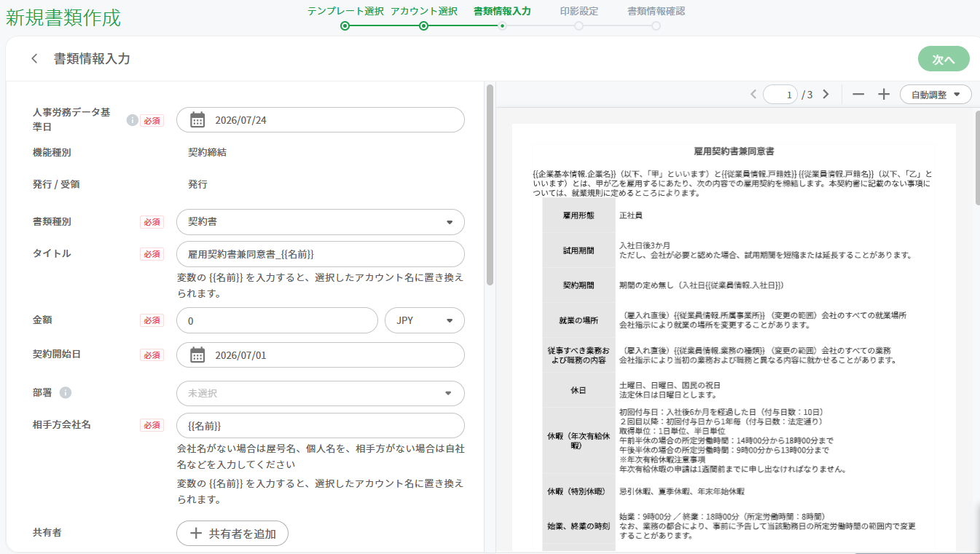The width and height of the screenshot is (980, 554).
Task: Open the 自動調整 zoom dropdown
Action: pos(936,94)
